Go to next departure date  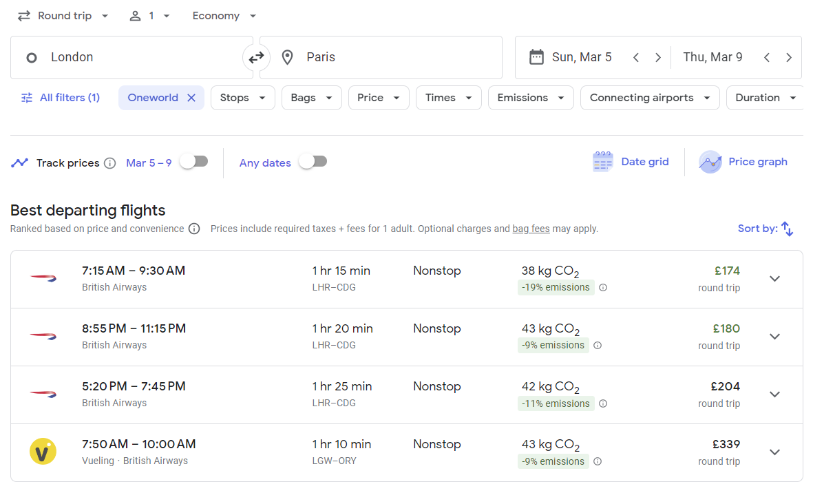coord(658,58)
